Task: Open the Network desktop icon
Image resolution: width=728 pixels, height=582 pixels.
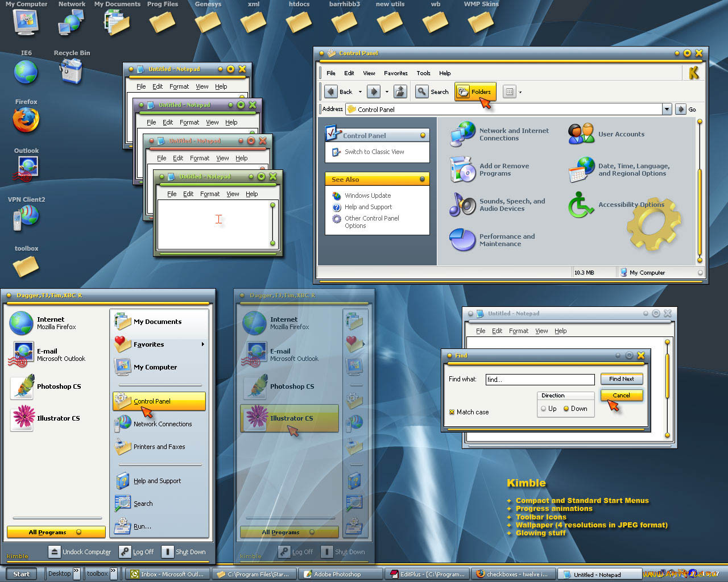Action: (72, 22)
